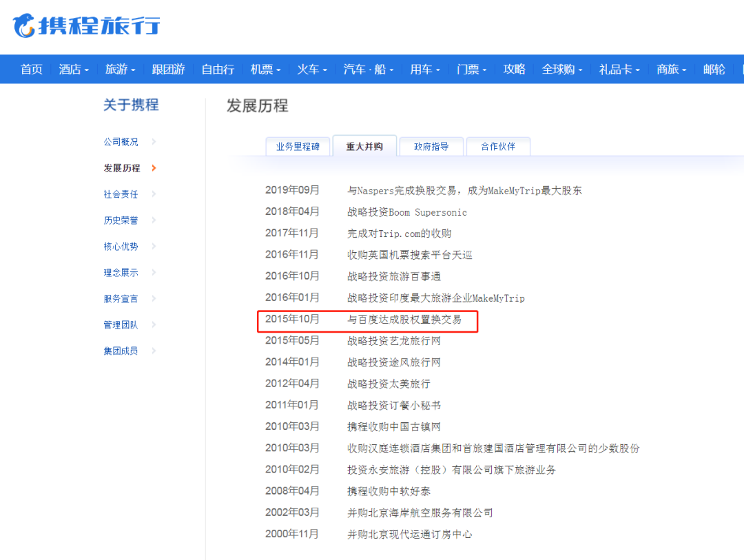Click the arrow icon beside 管理团队

154,324
